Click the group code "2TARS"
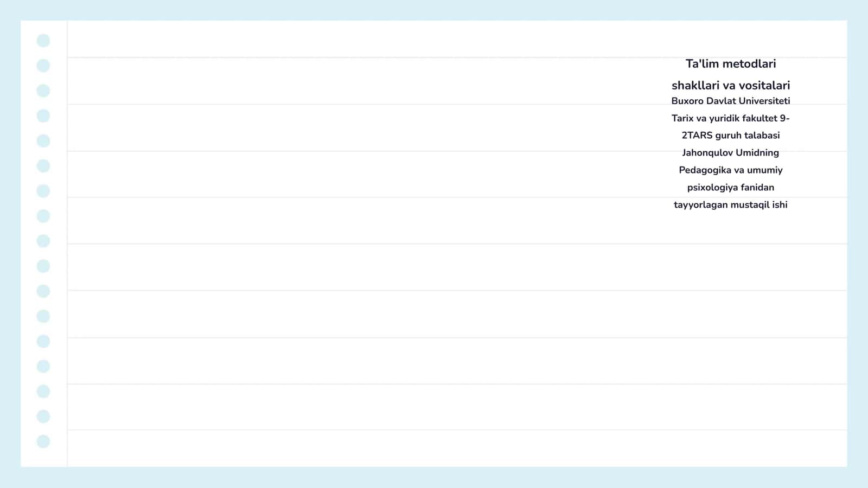868x488 pixels. point(697,136)
